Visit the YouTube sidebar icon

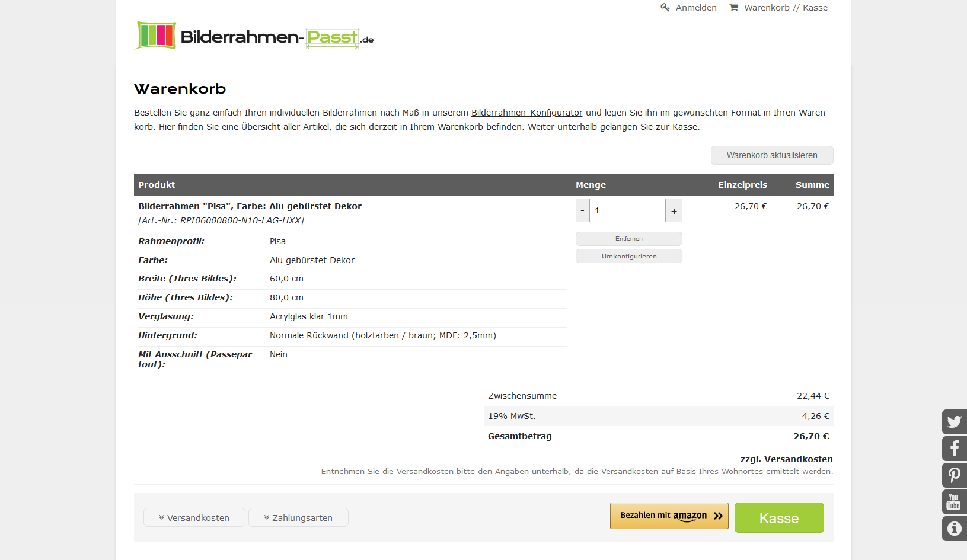click(954, 502)
